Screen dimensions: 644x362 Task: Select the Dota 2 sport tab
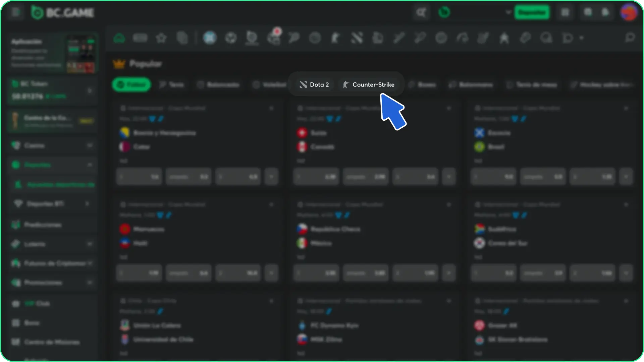[x=314, y=84]
